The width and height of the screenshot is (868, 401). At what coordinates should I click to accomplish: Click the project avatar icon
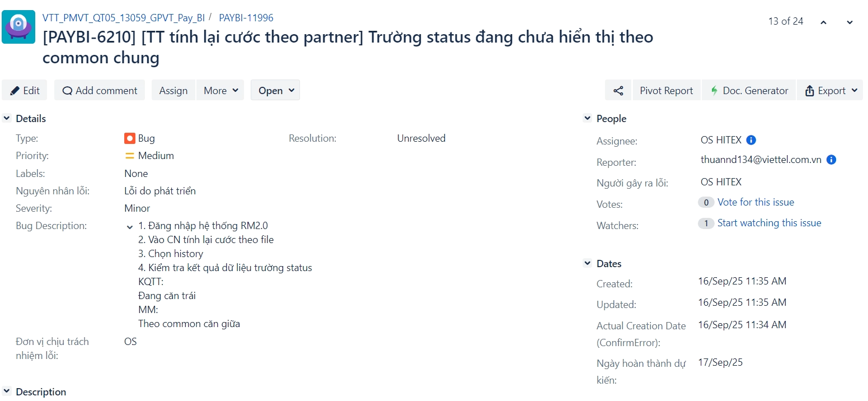(x=18, y=27)
